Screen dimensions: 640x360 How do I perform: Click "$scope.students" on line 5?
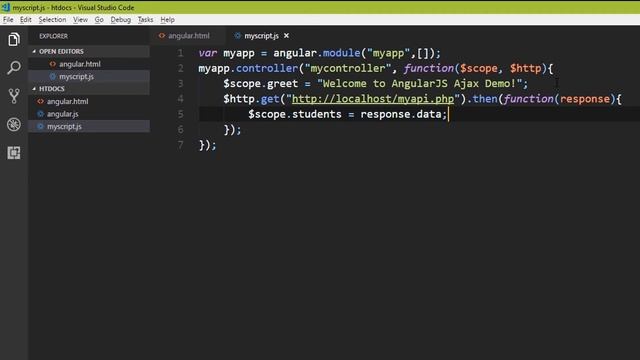click(295, 114)
